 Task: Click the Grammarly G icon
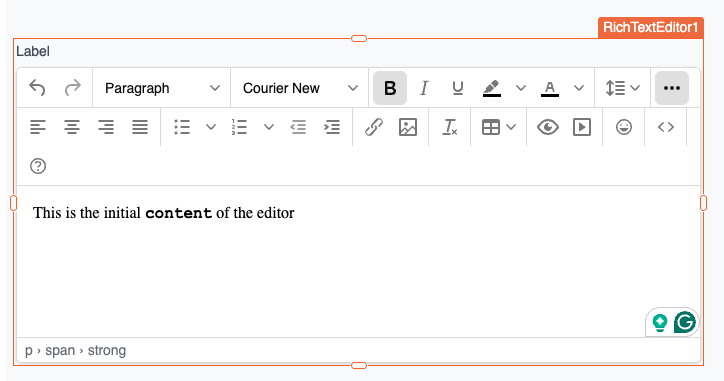685,322
